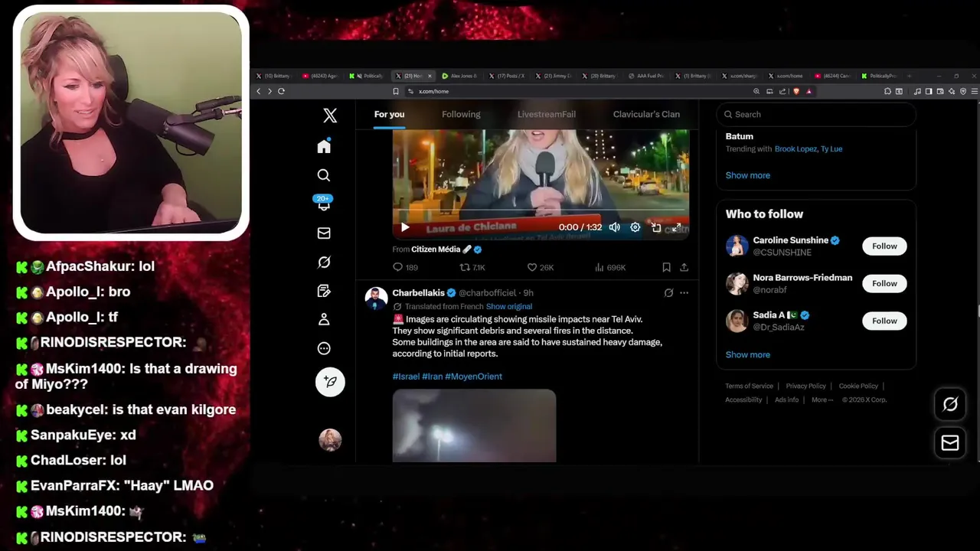This screenshot has width=980, height=551.
Task: Open floating Messages button at right edge
Action: [950, 443]
